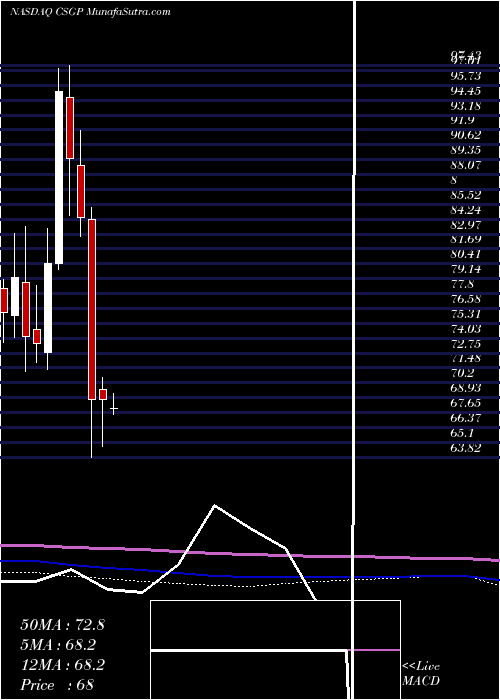Click the 89.35 price label

[x=466, y=150]
